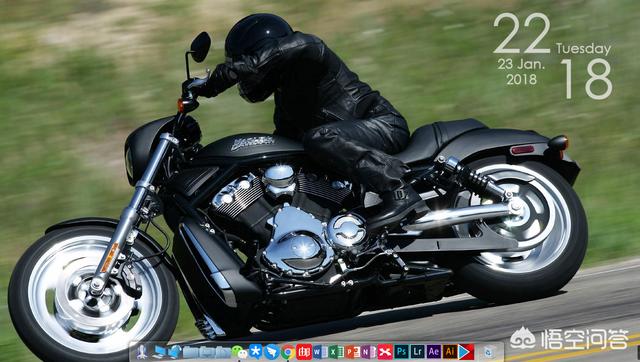The image size is (640, 362).
Task: Launch Adobe Photoshop from the dock
Action: [x=401, y=351]
